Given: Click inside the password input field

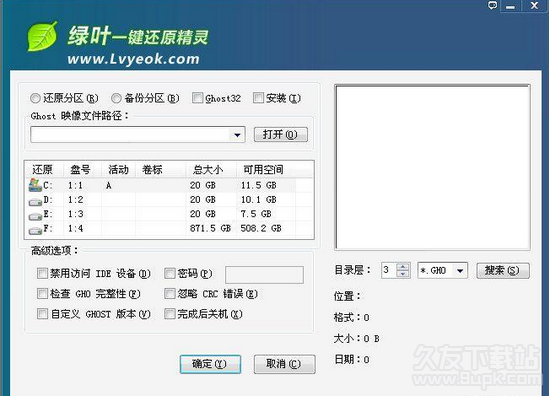Looking at the screenshot, I should click(x=264, y=275).
